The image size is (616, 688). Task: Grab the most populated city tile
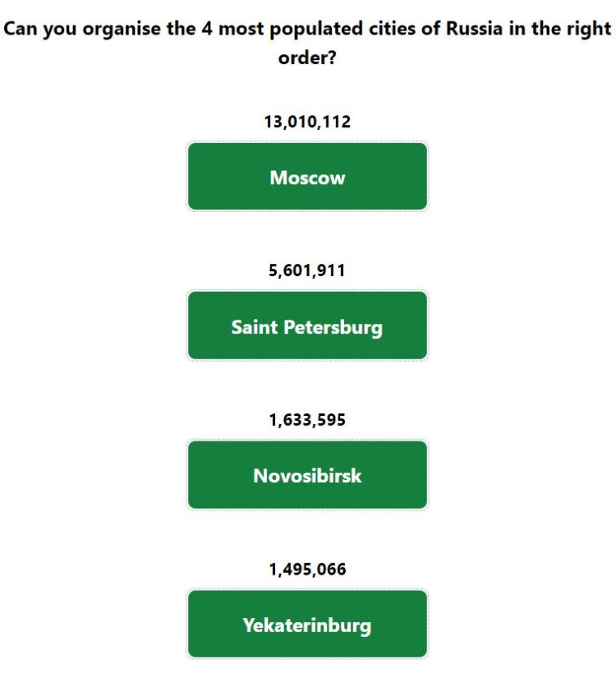coord(307,177)
